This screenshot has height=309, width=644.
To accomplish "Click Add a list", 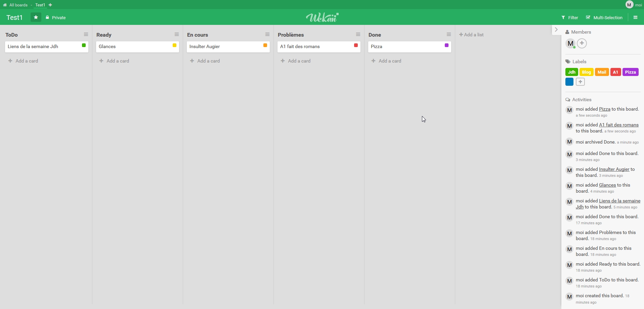I will [471, 35].
